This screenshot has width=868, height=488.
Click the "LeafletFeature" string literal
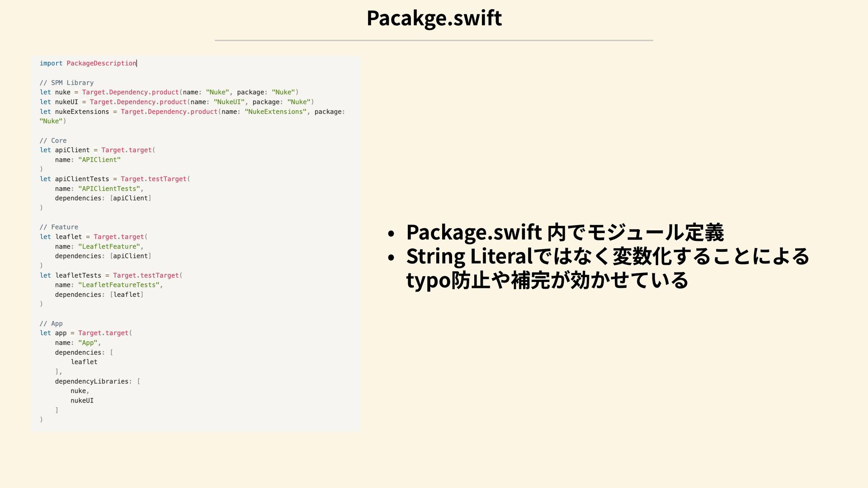(x=108, y=247)
